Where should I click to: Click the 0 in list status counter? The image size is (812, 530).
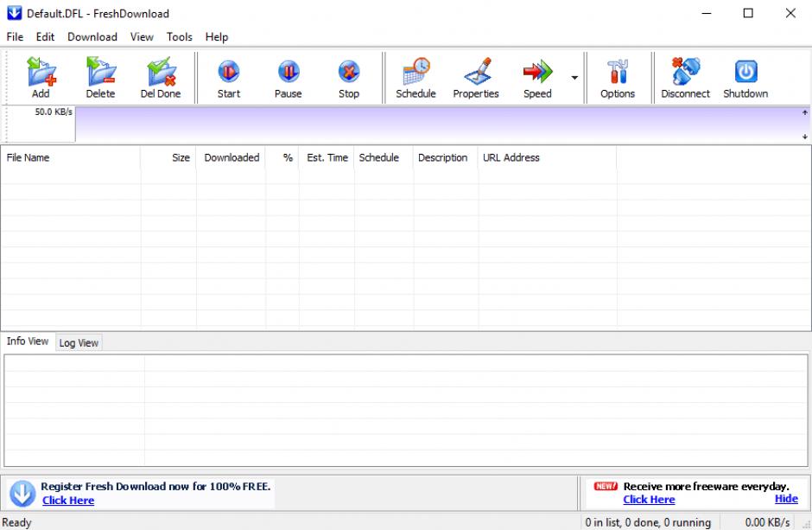(648, 523)
